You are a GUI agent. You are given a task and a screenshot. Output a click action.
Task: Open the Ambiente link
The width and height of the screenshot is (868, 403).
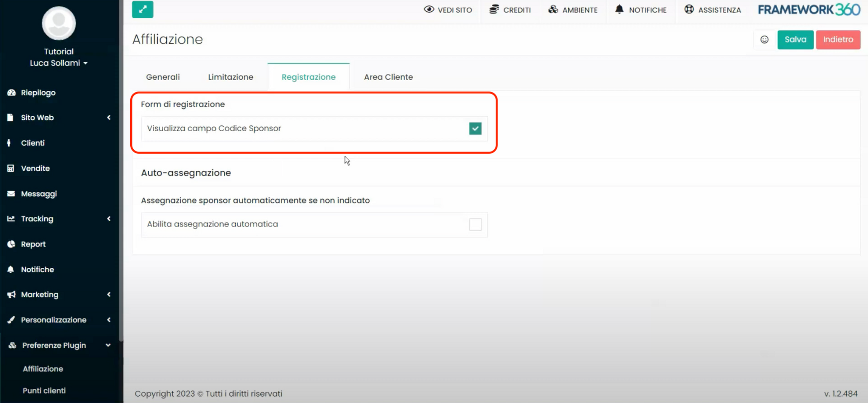pos(573,9)
